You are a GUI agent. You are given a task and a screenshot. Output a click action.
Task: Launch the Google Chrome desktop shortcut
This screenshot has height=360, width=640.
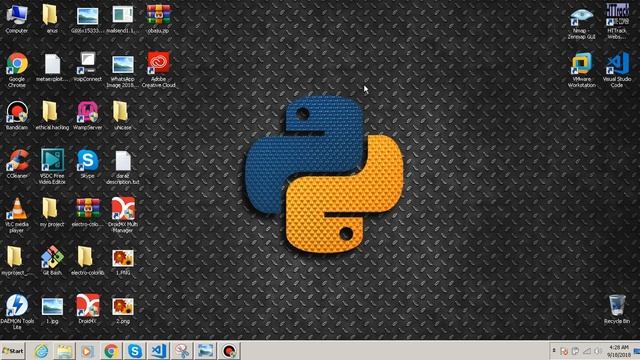point(17,70)
